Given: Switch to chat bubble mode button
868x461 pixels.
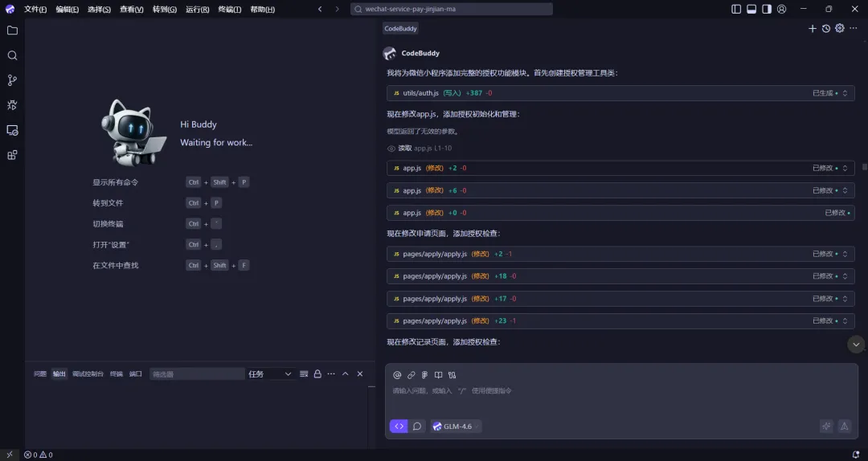Looking at the screenshot, I should pyautogui.click(x=417, y=426).
